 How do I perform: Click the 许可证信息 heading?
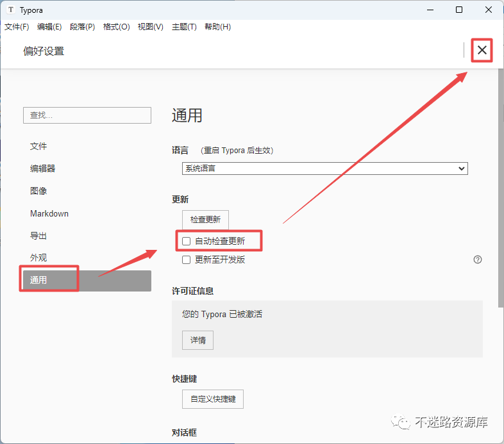click(x=192, y=291)
